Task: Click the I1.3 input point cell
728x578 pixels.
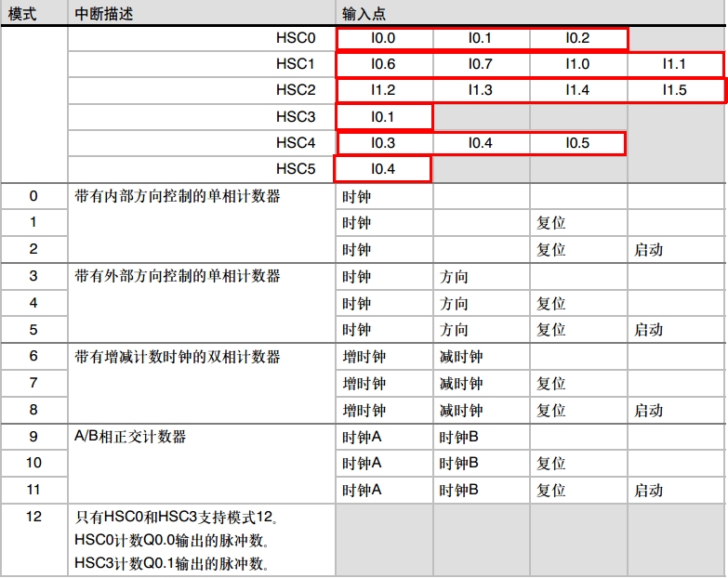Action: click(480, 90)
